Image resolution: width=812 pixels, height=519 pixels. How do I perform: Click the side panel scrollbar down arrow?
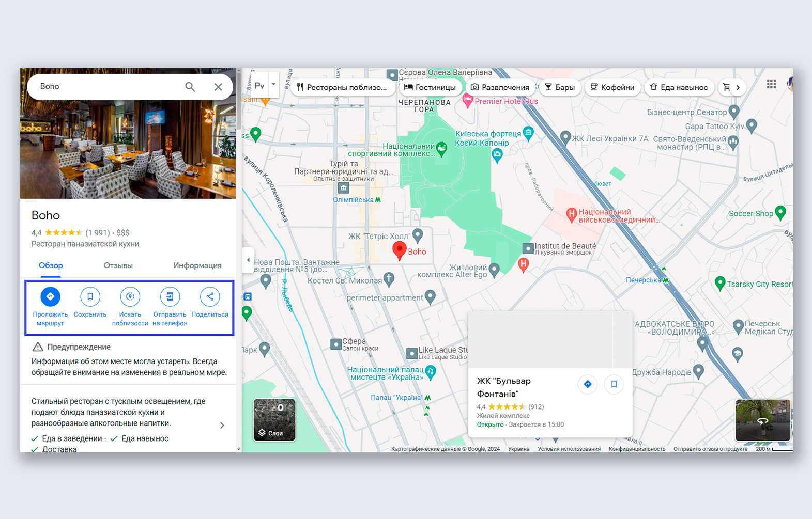239,449
